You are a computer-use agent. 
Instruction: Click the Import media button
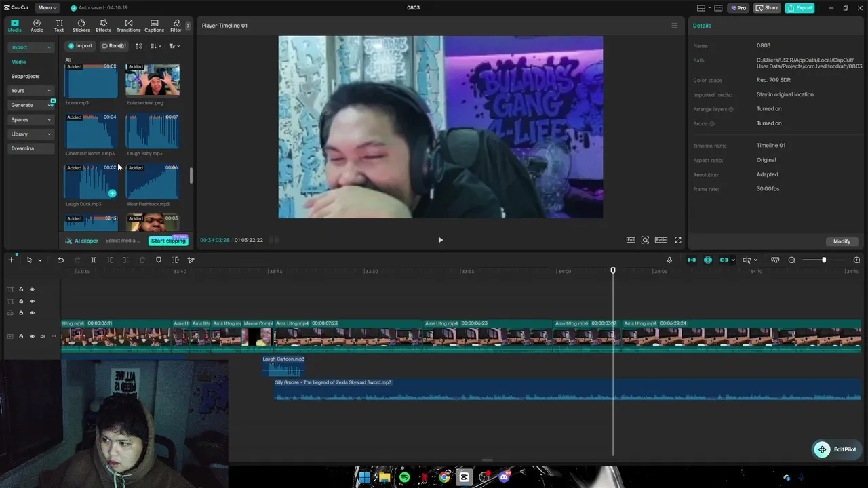[x=80, y=46]
